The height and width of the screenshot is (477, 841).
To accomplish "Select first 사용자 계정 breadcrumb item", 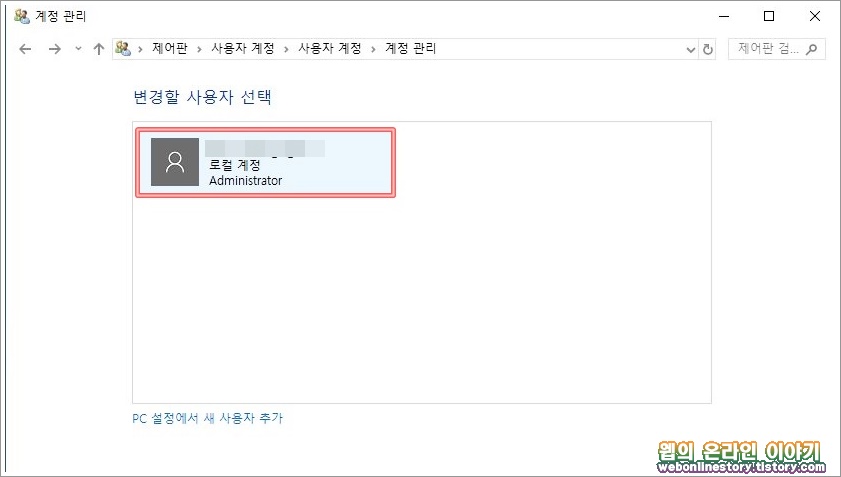I will tap(243, 48).
